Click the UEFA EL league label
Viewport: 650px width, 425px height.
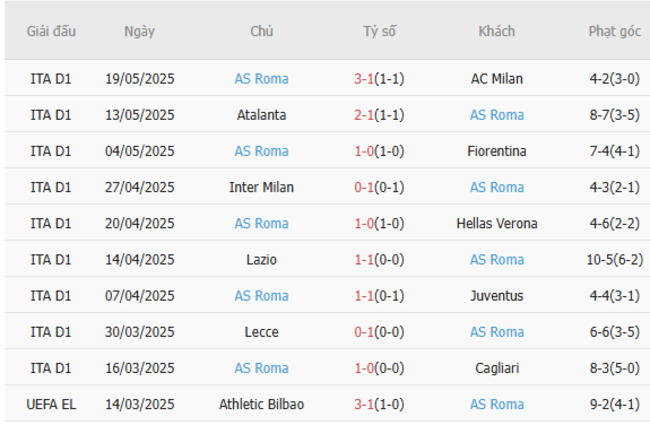click(51, 404)
